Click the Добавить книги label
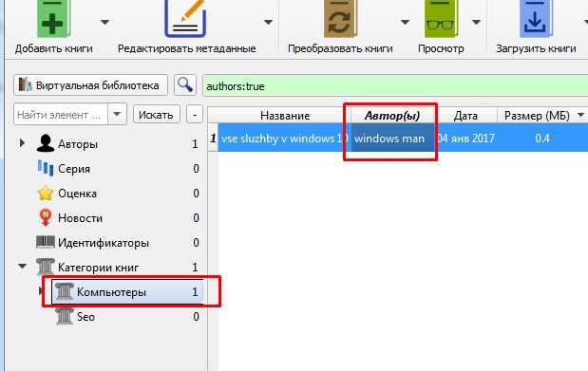Image resolution: width=588 pixels, height=371 pixels. [53, 48]
